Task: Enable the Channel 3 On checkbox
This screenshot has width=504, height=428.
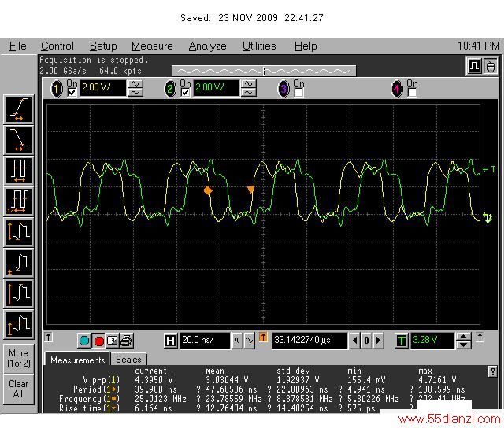Action: click(298, 93)
